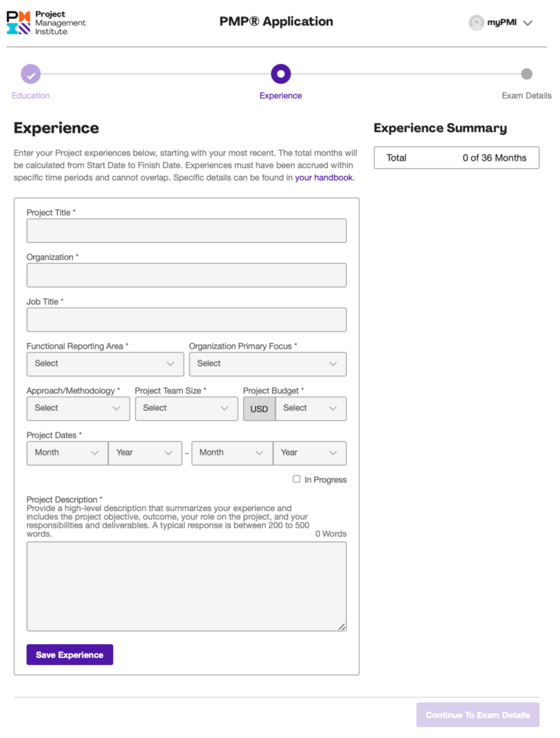The image size is (560, 738).
Task: Open the your handbook link
Action: coord(324,177)
